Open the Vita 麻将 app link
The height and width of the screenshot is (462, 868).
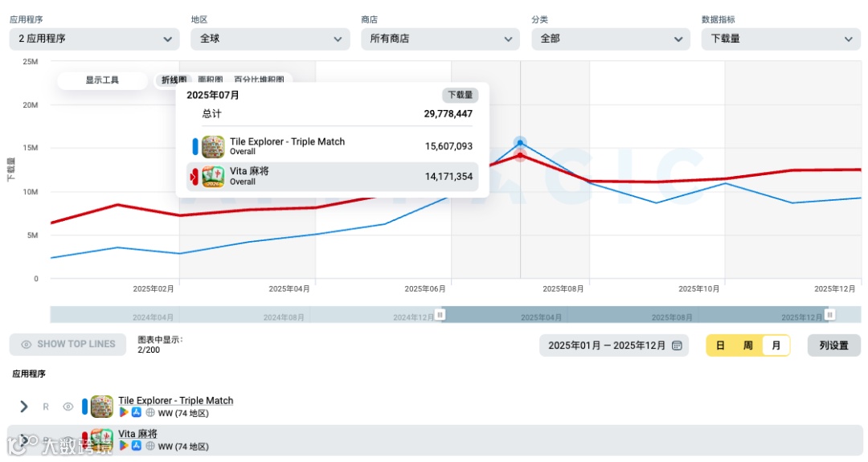[138, 434]
